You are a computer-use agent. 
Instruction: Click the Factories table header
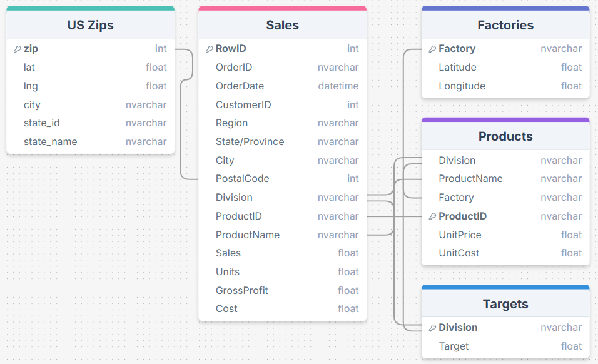point(505,26)
